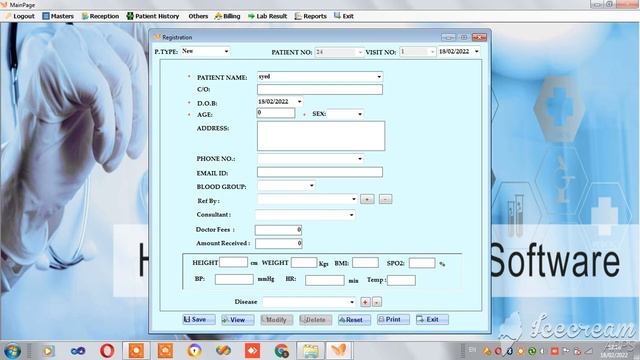Viewport: 640px width, 360px height.
Task: Open the Reports menu
Action: pos(311,16)
